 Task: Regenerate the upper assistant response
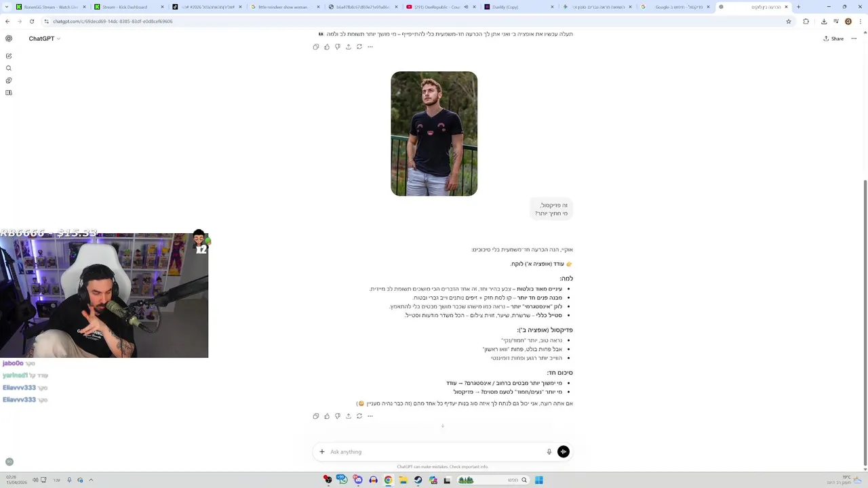coord(359,47)
